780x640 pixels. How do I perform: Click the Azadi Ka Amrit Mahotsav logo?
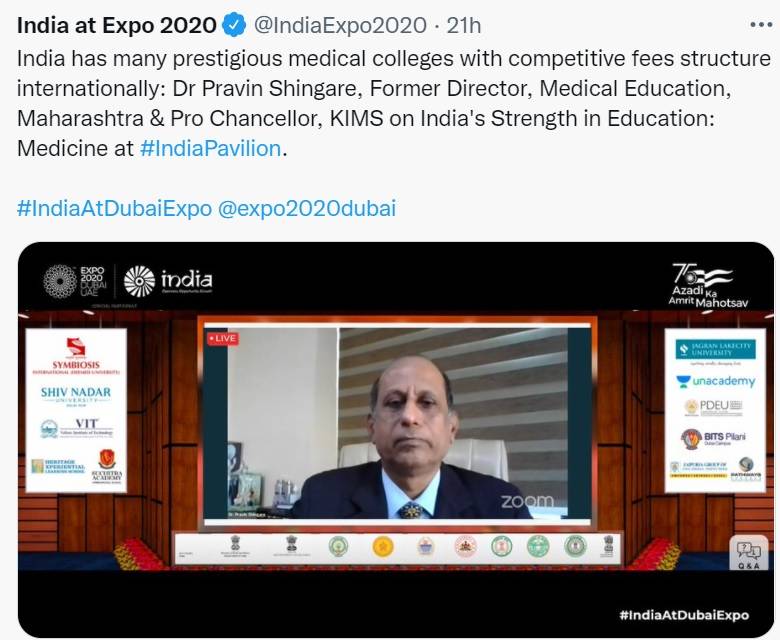(x=708, y=285)
